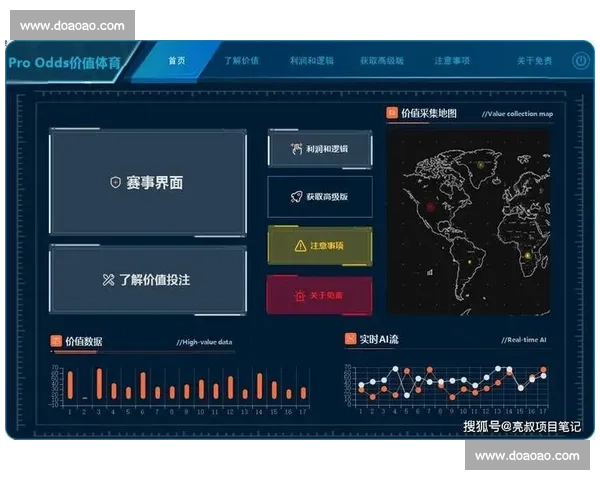Screen dimensions: 600x480
Task: Select bar 3 in the 价值数据 chart
Action: [x=99, y=384]
